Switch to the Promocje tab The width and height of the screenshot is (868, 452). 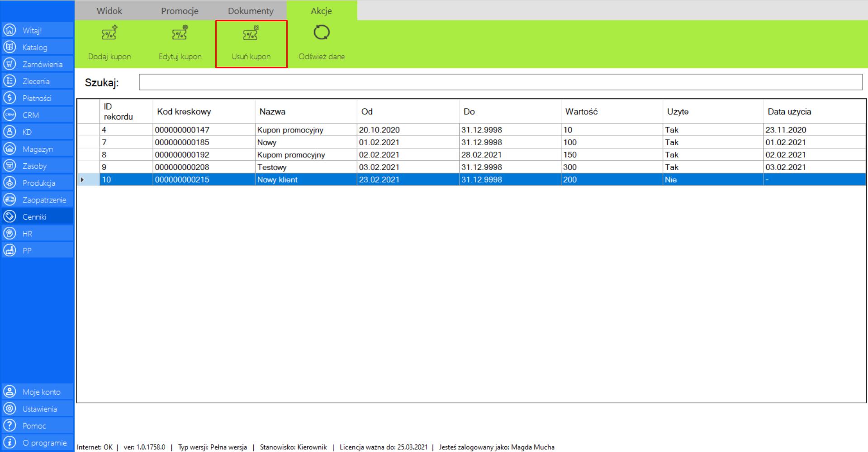(x=180, y=11)
